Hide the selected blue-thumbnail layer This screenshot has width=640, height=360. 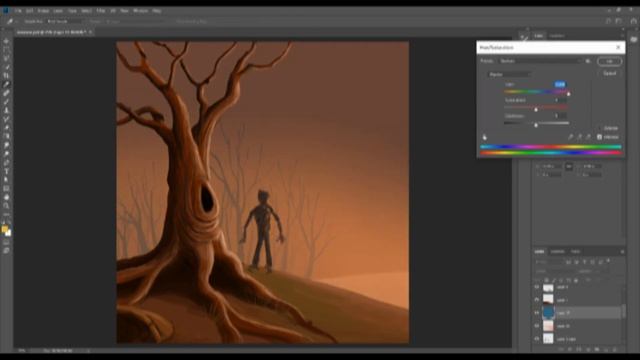tap(537, 313)
